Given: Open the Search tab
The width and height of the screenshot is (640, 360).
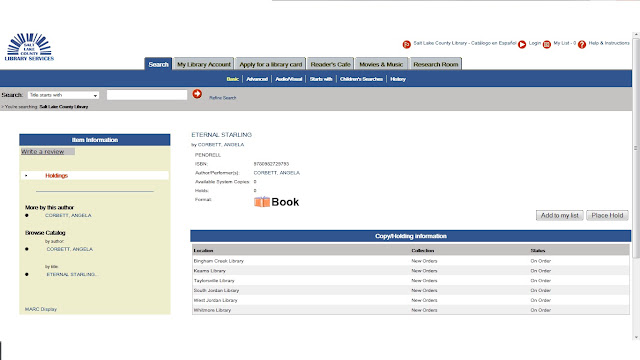Looking at the screenshot, I should pyautogui.click(x=158, y=64).
